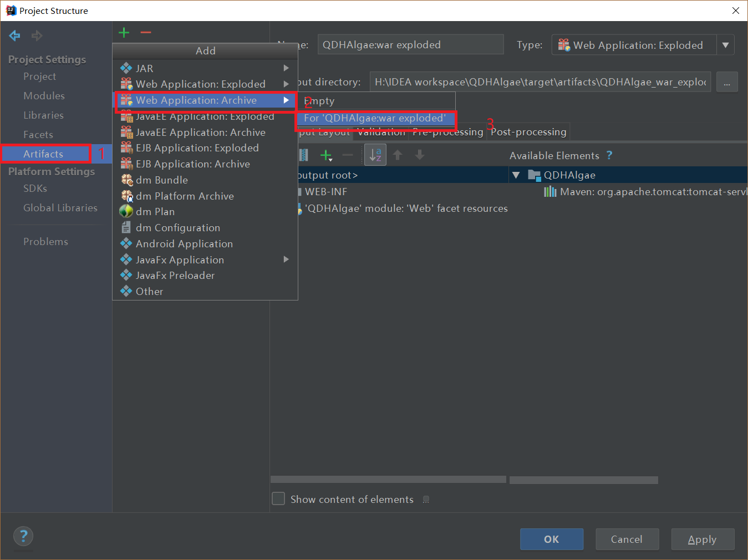
Task: Open Modules in Project Settings
Action: click(44, 96)
